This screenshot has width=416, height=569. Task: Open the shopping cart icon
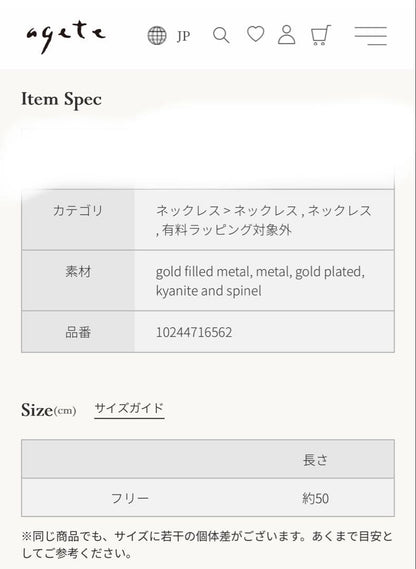click(x=321, y=35)
